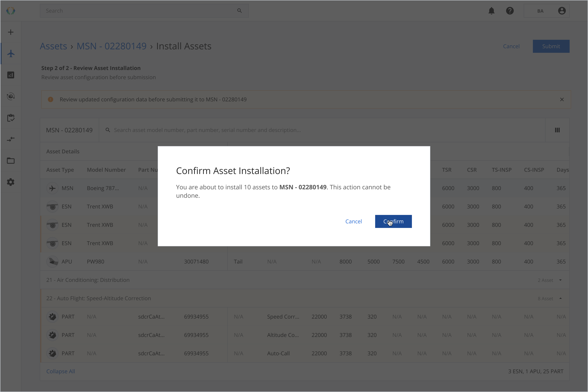Click the Auto-Call PART row icon

52,353
